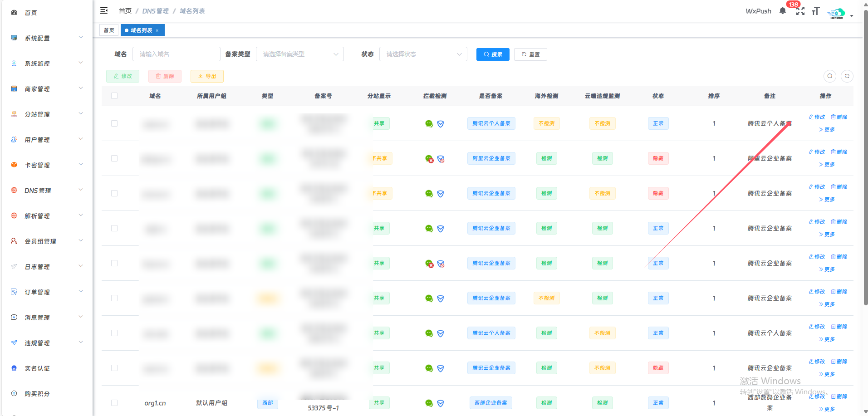The width and height of the screenshot is (868, 416).
Task: Open 消息管理 sidebar menu
Action: pos(46,318)
